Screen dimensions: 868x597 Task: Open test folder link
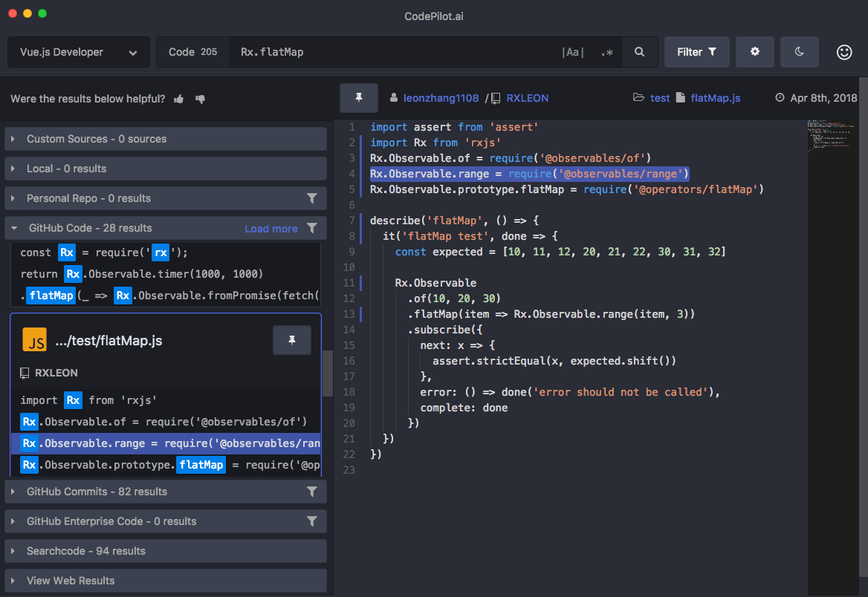coord(660,98)
